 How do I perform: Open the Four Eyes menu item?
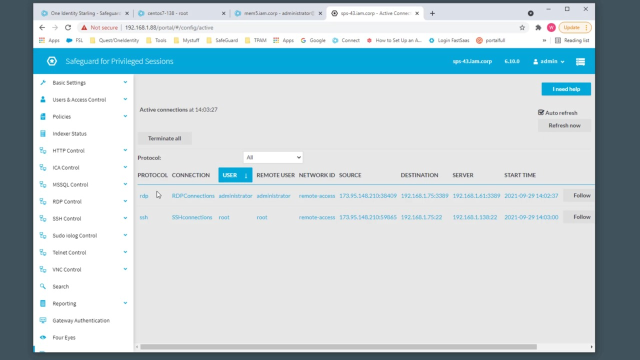[x=64, y=338]
